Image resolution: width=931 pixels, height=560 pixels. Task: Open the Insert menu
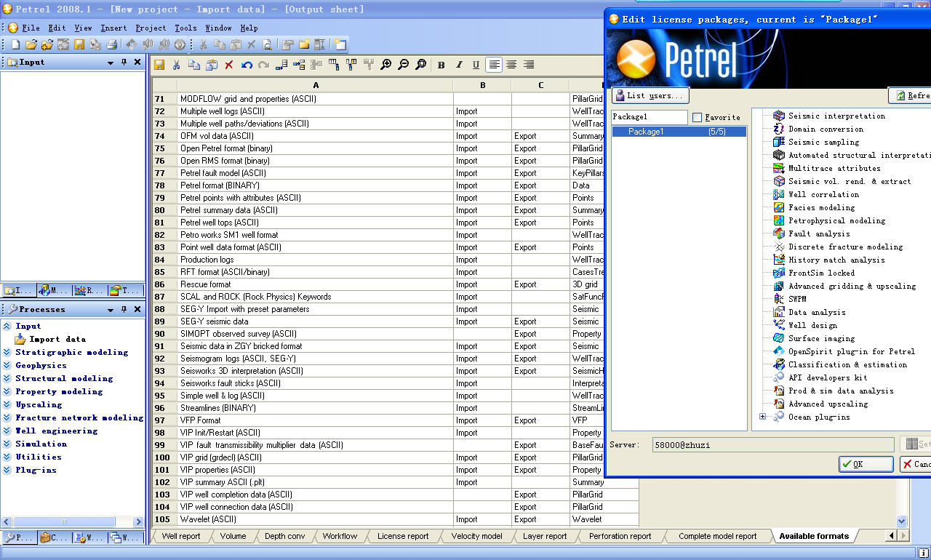tap(113, 28)
